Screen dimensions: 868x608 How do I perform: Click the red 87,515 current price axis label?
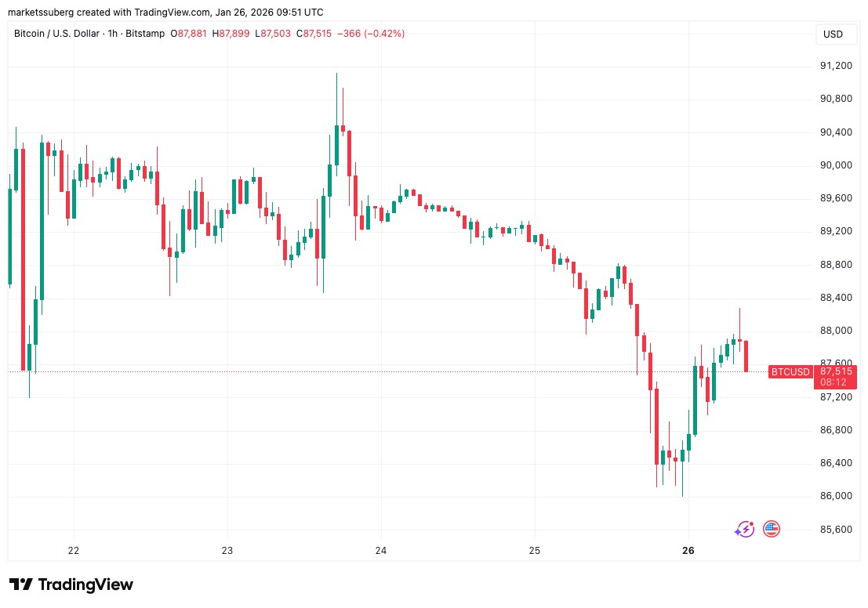coord(836,371)
